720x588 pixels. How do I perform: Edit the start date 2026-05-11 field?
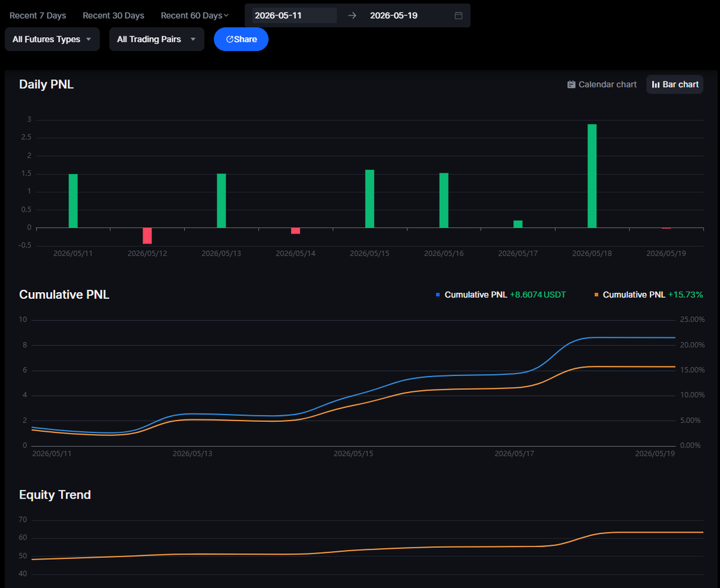(295, 16)
